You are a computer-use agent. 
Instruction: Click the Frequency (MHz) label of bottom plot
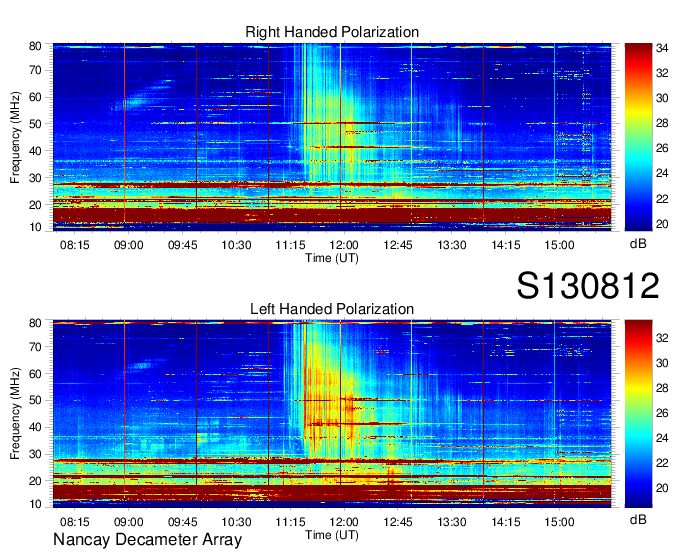[x=15, y=414]
